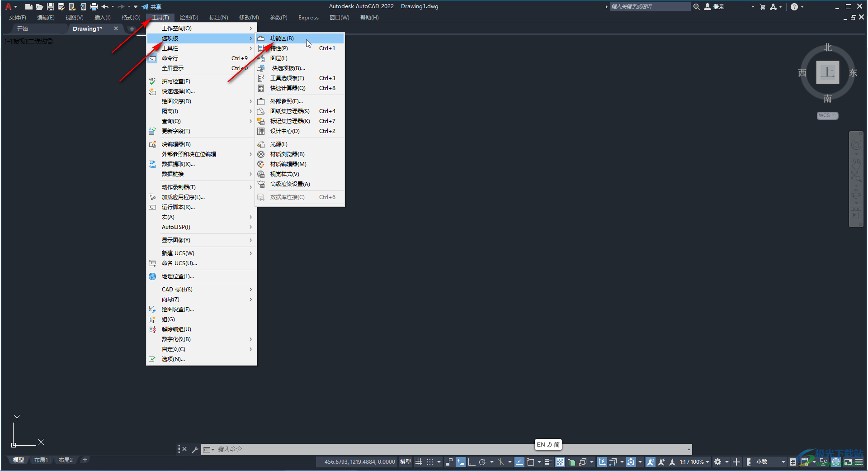
Task: Select 快速计算器(Q) entry
Action: [x=300, y=88]
